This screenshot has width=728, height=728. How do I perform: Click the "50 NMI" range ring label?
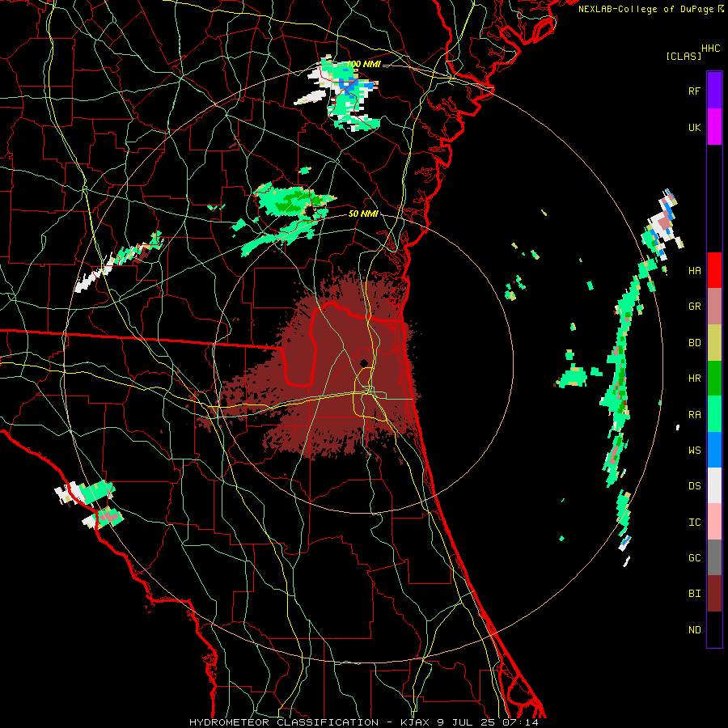(x=363, y=214)
